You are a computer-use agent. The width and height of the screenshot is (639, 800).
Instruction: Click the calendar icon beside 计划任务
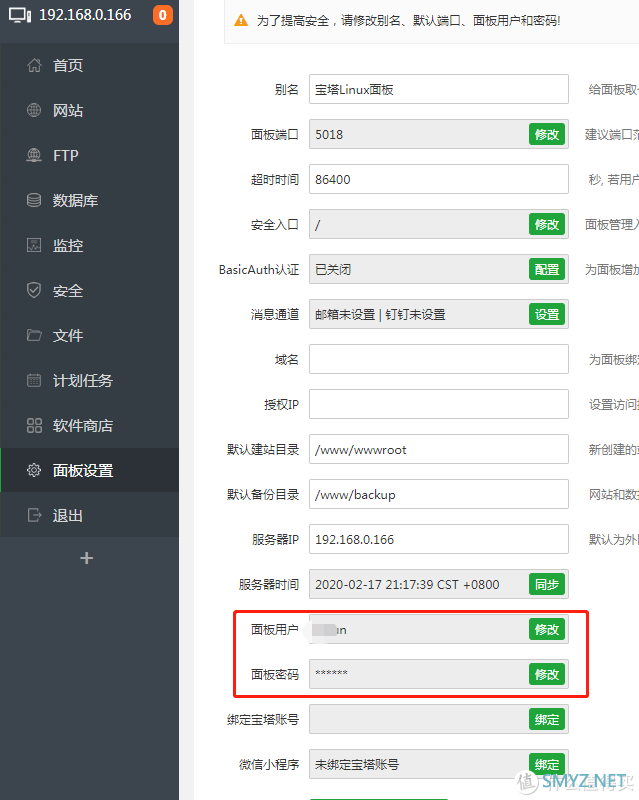[34, 380]
